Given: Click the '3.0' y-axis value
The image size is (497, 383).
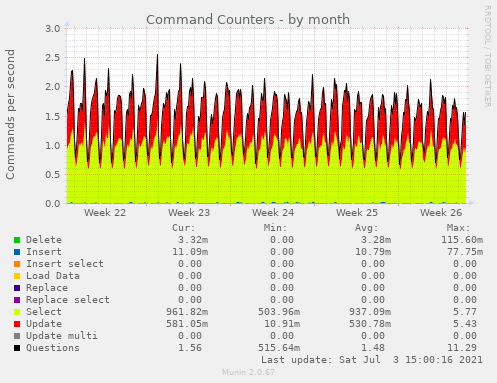Looking at the screenshot, I should (x=53, y=28).
